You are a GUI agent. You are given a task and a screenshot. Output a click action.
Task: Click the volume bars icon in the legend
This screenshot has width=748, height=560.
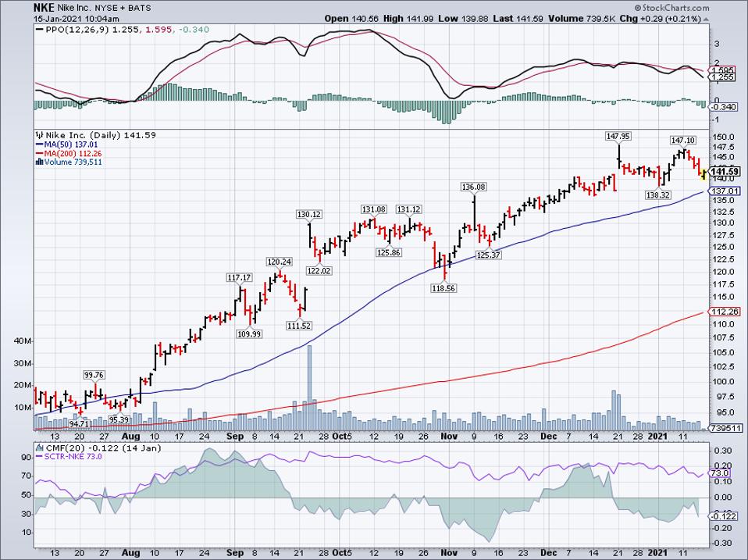[40, 162]
